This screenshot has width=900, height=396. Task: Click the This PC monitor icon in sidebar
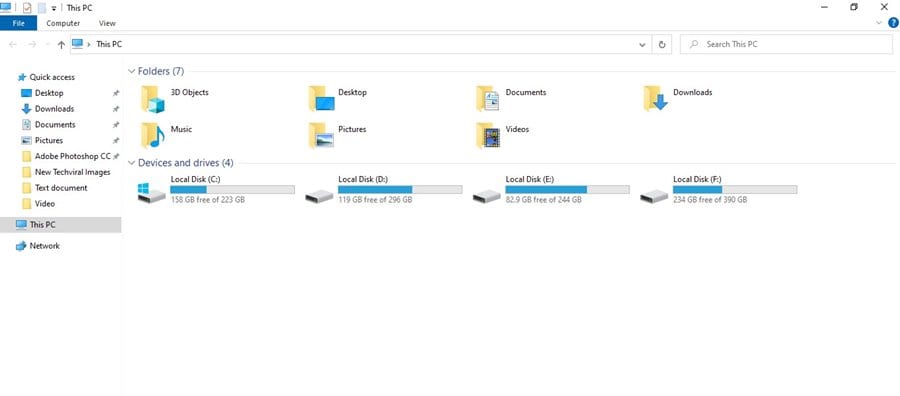pyautogui.click(x=21, y=224)
